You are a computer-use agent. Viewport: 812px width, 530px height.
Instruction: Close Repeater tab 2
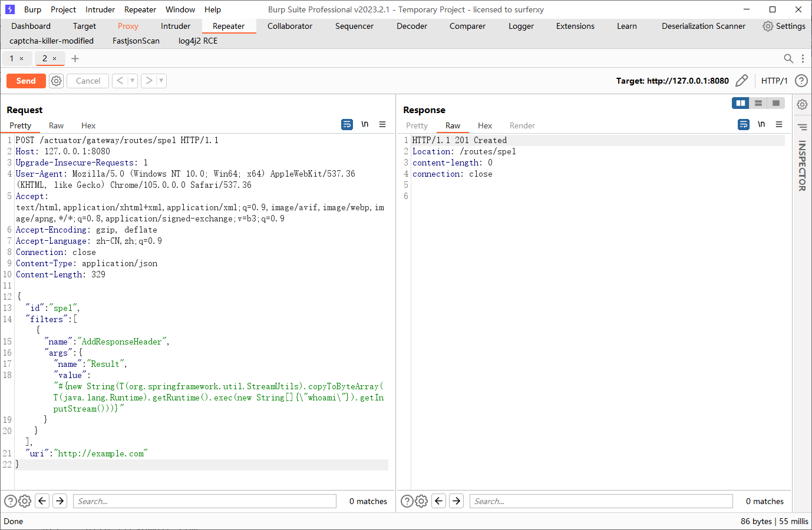(55, 58)
